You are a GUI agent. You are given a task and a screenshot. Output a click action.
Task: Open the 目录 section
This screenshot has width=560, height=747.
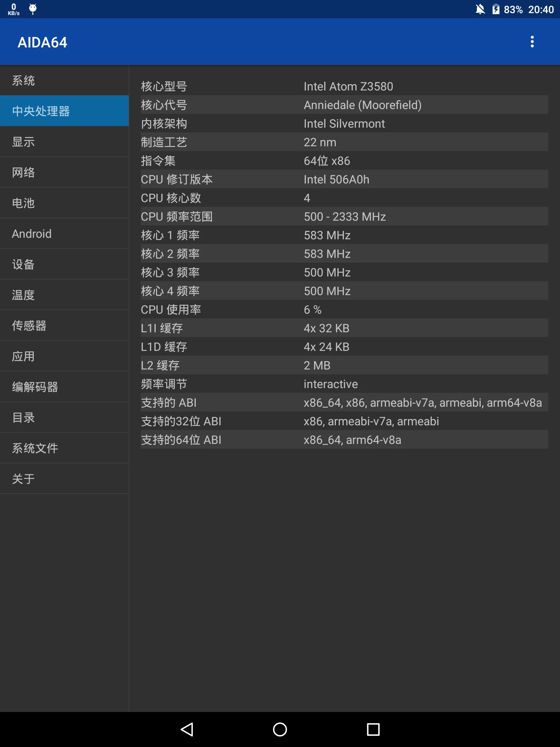point(64,417)
